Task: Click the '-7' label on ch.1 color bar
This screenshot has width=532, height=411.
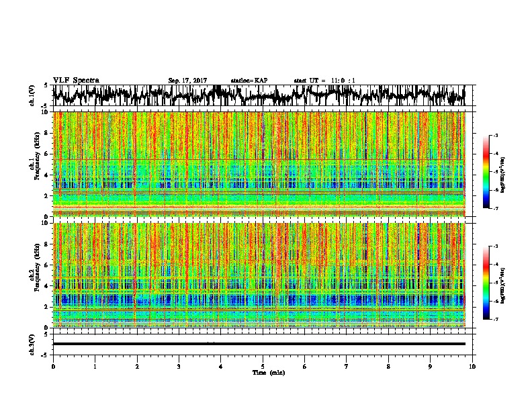Action: point(495,208)
